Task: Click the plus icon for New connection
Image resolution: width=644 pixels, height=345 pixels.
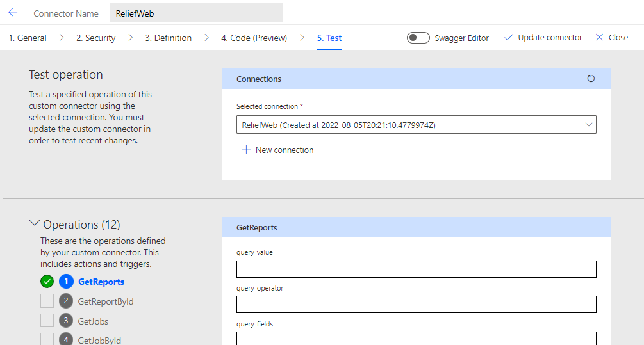Action: 246,150
